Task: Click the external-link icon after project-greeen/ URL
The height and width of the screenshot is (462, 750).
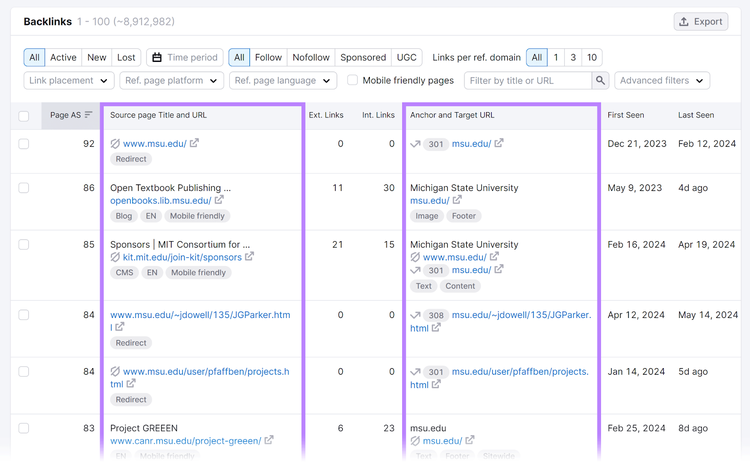Action: (269, 440)
